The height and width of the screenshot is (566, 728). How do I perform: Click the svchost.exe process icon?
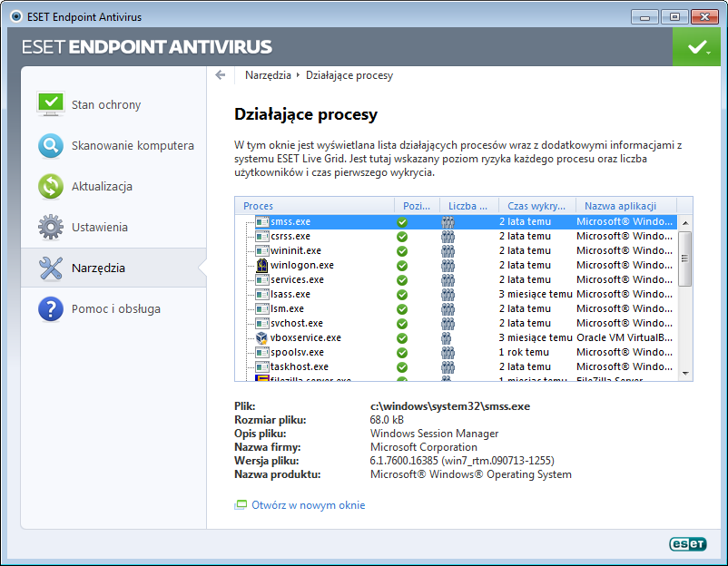(x=262, y=323)
